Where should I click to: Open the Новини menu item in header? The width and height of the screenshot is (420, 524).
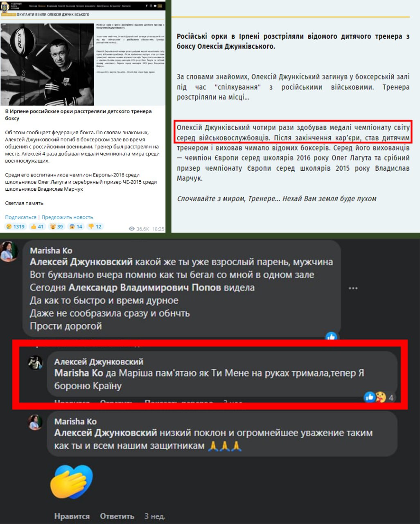pyautogui.click(x=42, y=6)
